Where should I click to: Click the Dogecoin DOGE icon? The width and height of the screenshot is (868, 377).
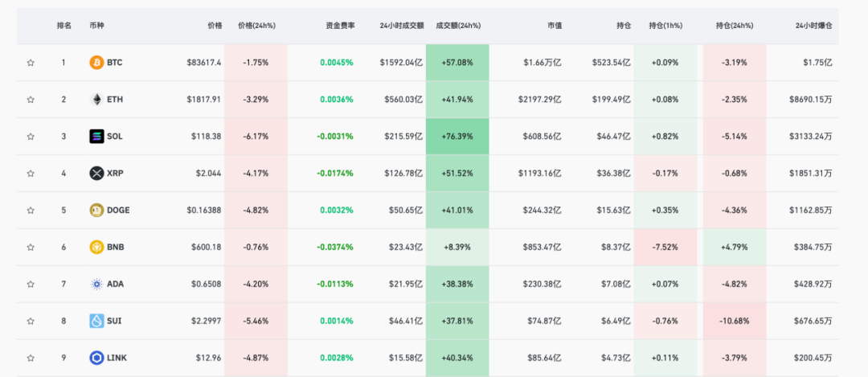point(96,211)
